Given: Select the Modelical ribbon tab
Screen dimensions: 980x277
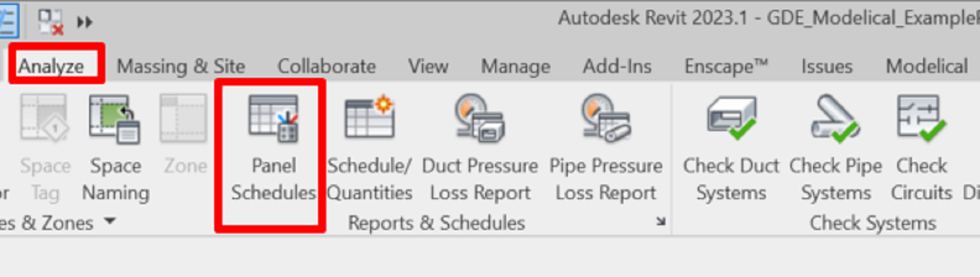Looking at the screenshot, I should pyautogui.click(x=927, y=66).
